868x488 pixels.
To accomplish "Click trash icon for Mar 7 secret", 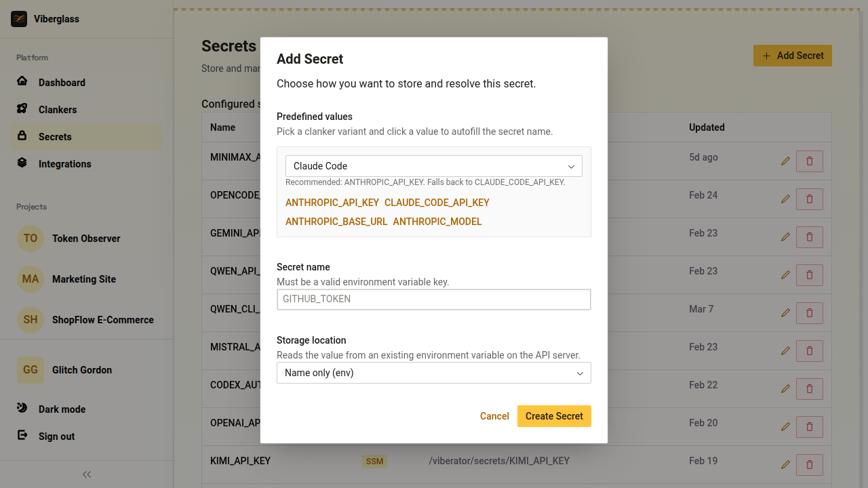I will [809, 313].
